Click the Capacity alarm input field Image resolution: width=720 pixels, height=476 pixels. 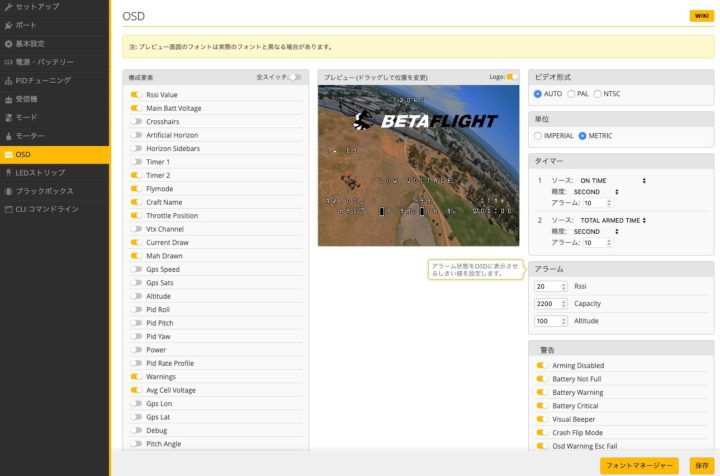coord(549,304)
